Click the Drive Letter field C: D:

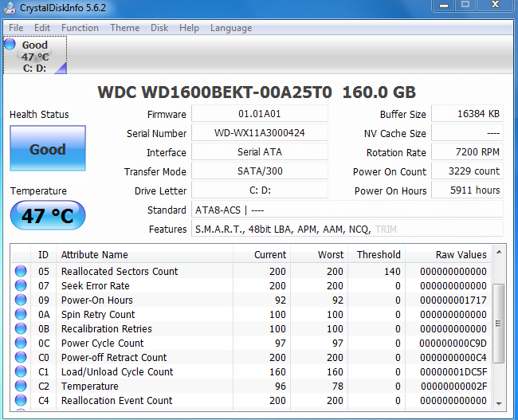[x=260, y=190]
